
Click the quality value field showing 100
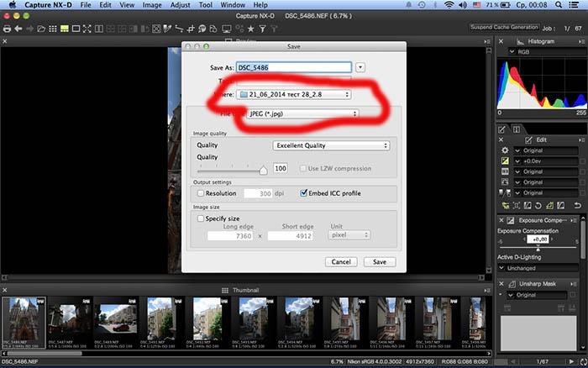pos(281,168)
